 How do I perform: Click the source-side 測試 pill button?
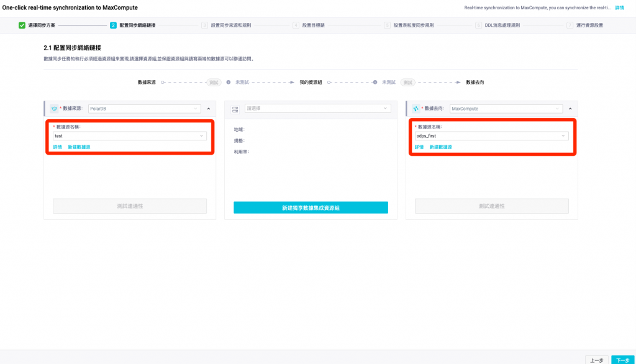pos(214,83)
